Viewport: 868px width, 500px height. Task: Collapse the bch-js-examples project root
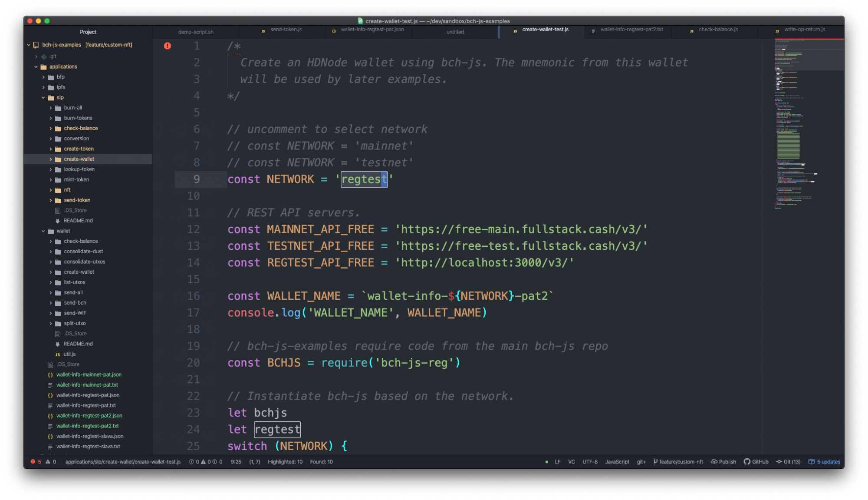tap(29, 45)
